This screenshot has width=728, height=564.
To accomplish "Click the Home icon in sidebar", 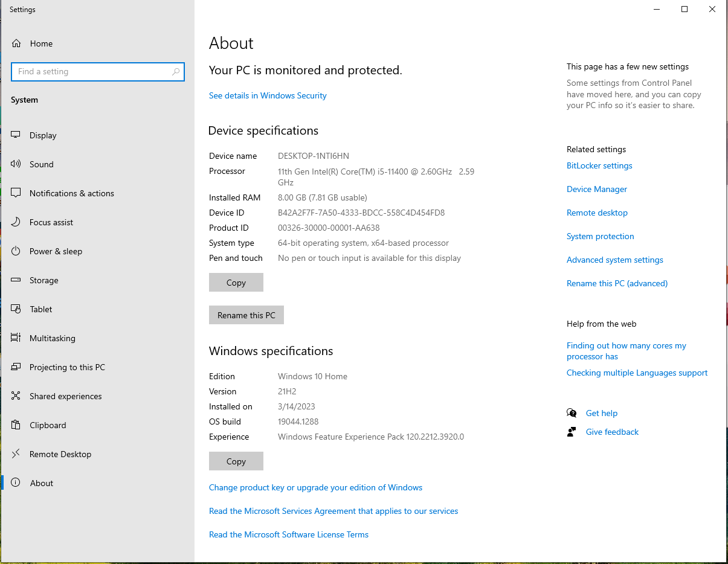I will (x=16, y=43).
